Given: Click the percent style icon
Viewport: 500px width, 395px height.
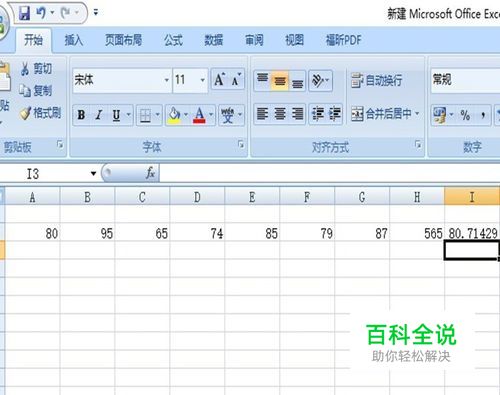Looking at the screenshot, I should click(465, 115).
